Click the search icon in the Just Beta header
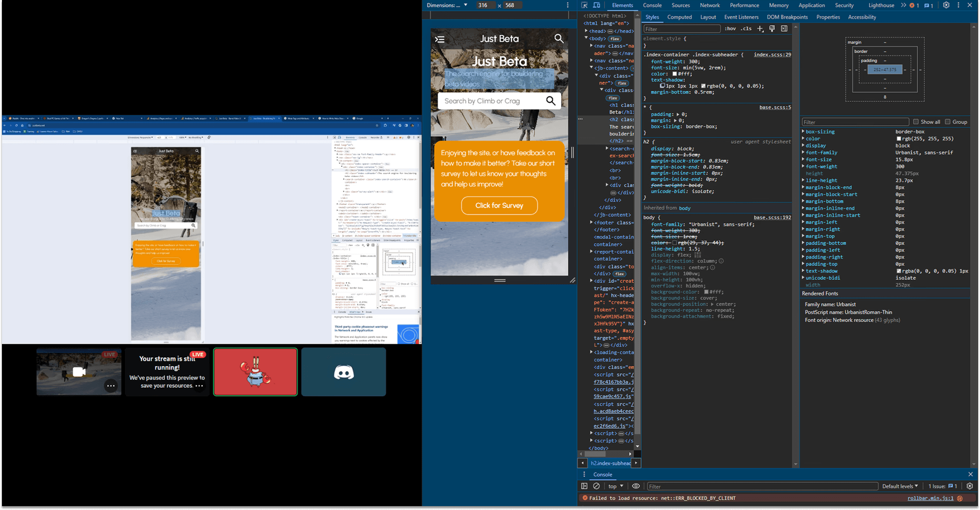The width and height of the screenshot is (980, 510). [559, 39]
